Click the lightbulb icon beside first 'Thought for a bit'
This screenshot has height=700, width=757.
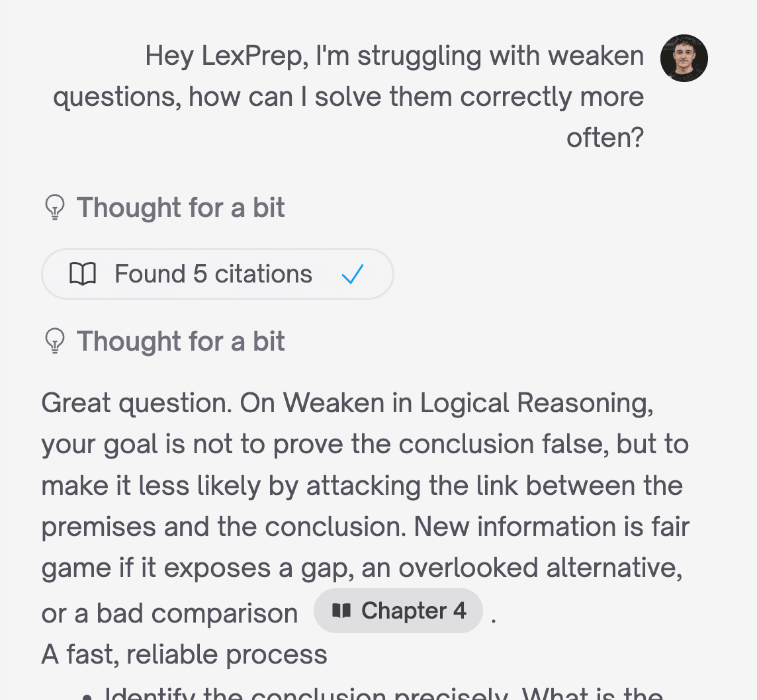tap(56, 208)
